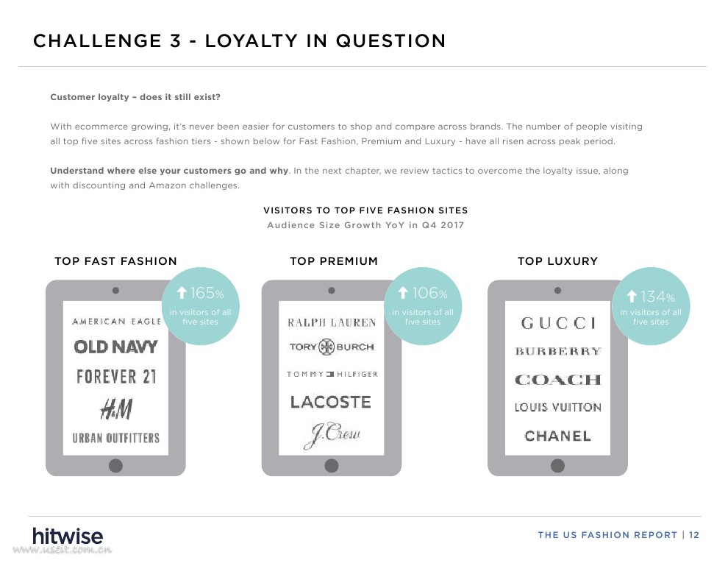Click the Gucci logo
728x563 pixels.
(558, 323)
